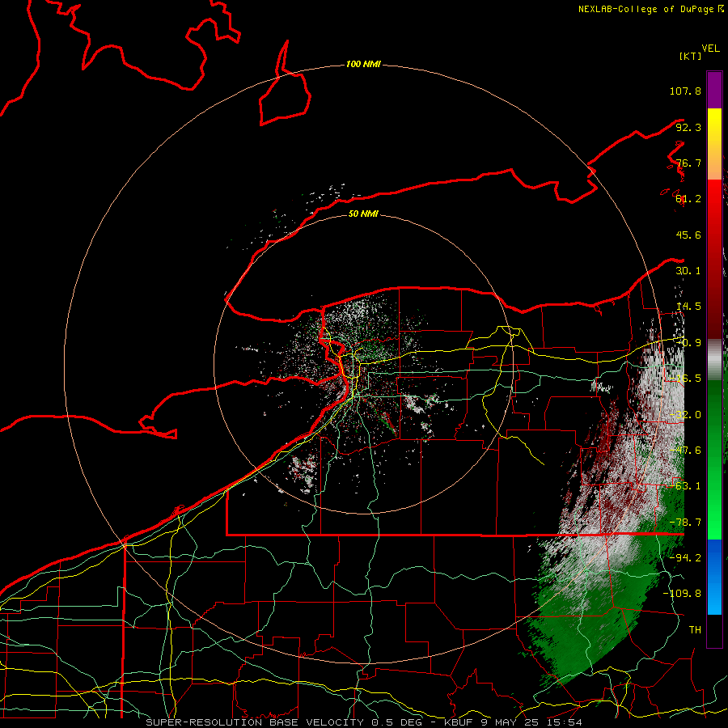Select the -63.1 velocity scale value
728x728 pixels.
(x=685, y=486)
